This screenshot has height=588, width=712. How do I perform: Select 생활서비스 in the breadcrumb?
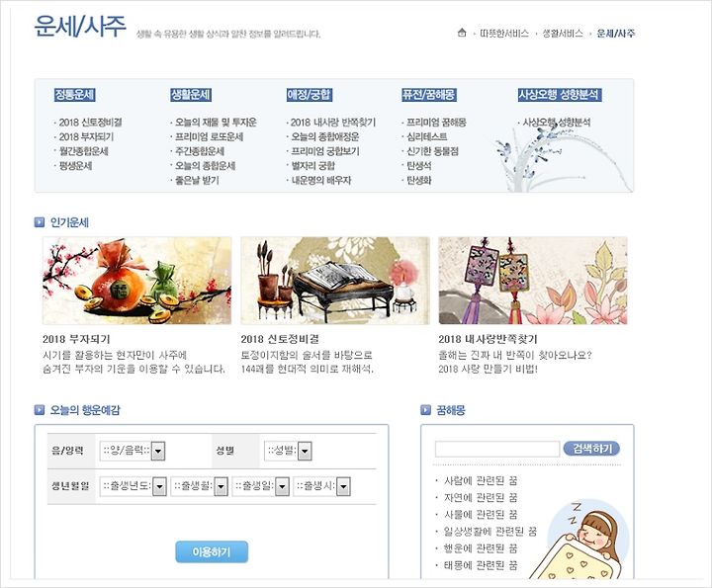pos(563,34)
